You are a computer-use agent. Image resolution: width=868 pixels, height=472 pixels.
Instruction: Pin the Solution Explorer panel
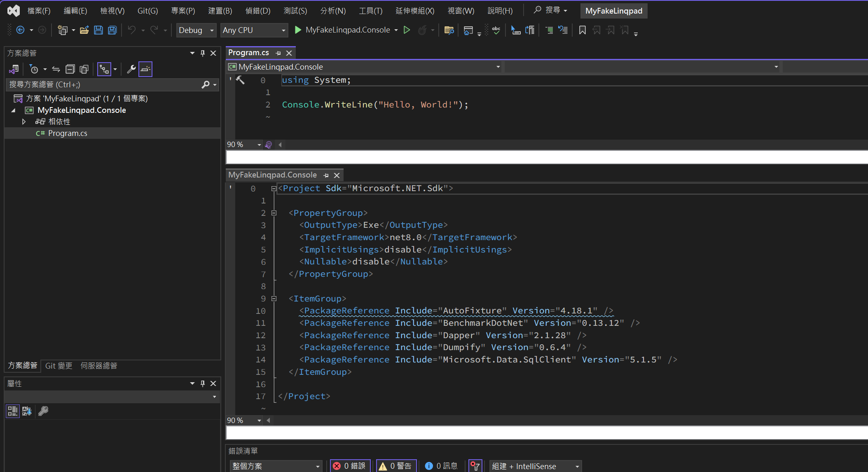coord(203,53)
